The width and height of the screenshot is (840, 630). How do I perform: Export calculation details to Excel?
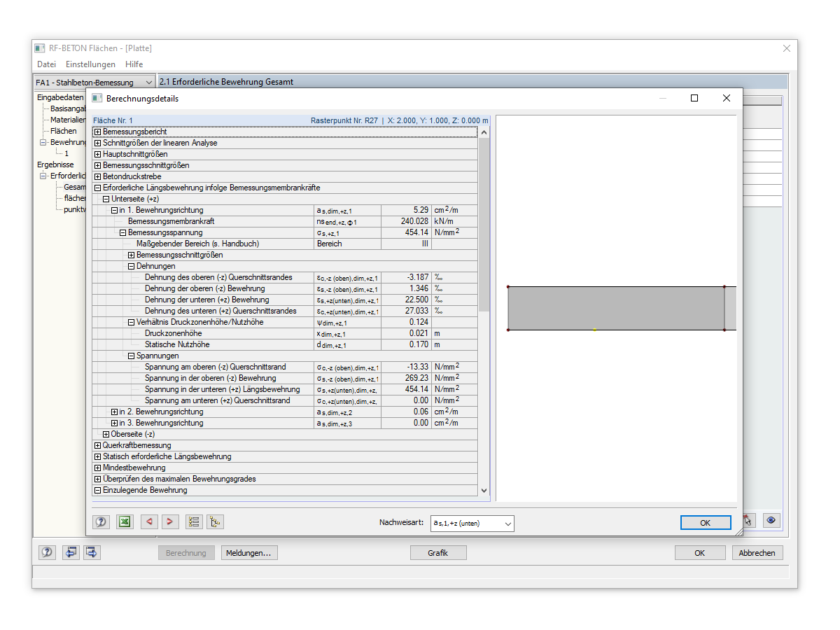click(x=125, y=521)
